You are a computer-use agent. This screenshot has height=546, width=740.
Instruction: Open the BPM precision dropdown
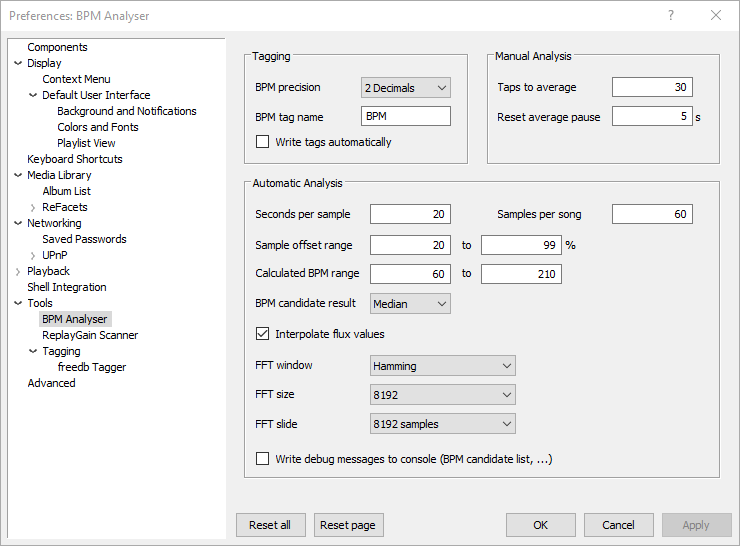[405, 88]
